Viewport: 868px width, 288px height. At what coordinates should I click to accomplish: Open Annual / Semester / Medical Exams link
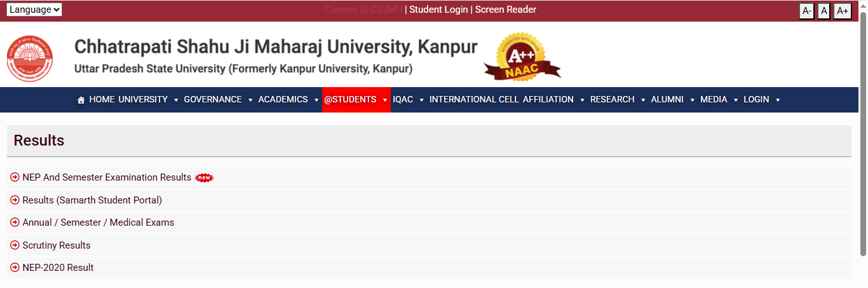[98, 223]
